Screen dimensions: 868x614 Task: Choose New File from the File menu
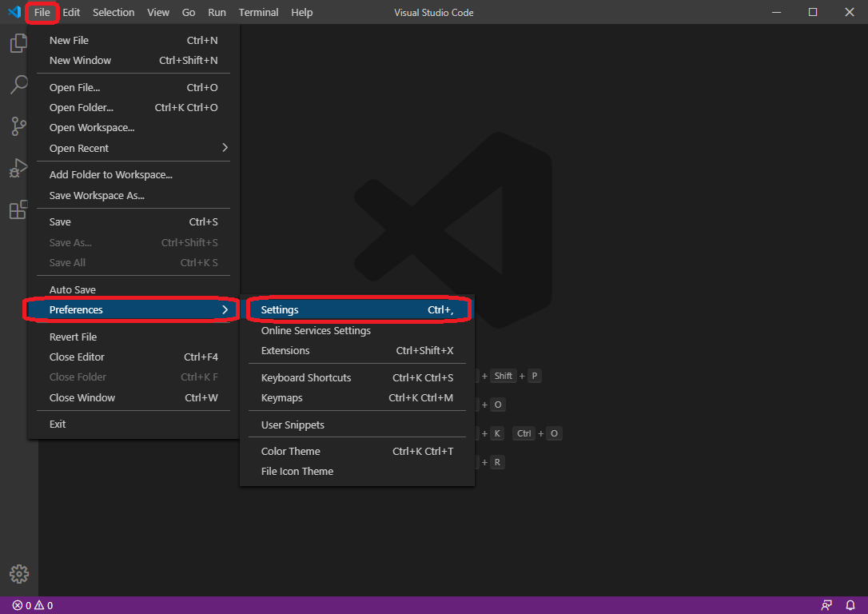[133, 41]
